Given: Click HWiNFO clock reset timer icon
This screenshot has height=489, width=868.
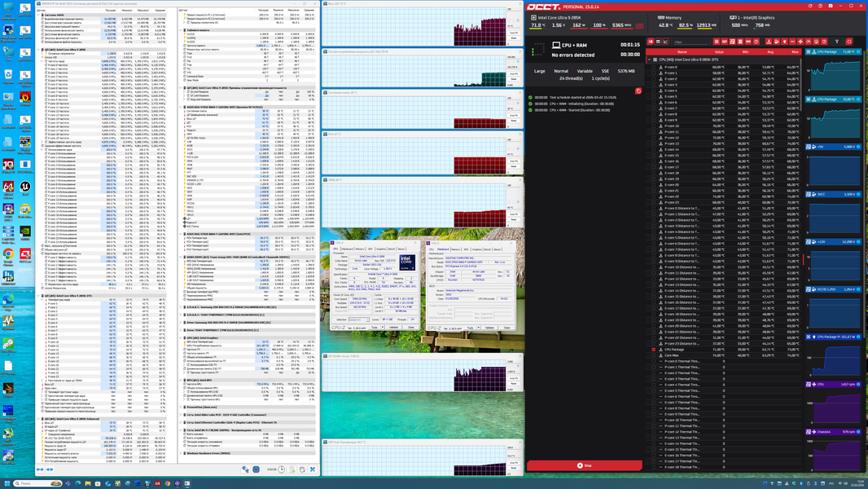Looking at the screenshot, I should point(281,469).
